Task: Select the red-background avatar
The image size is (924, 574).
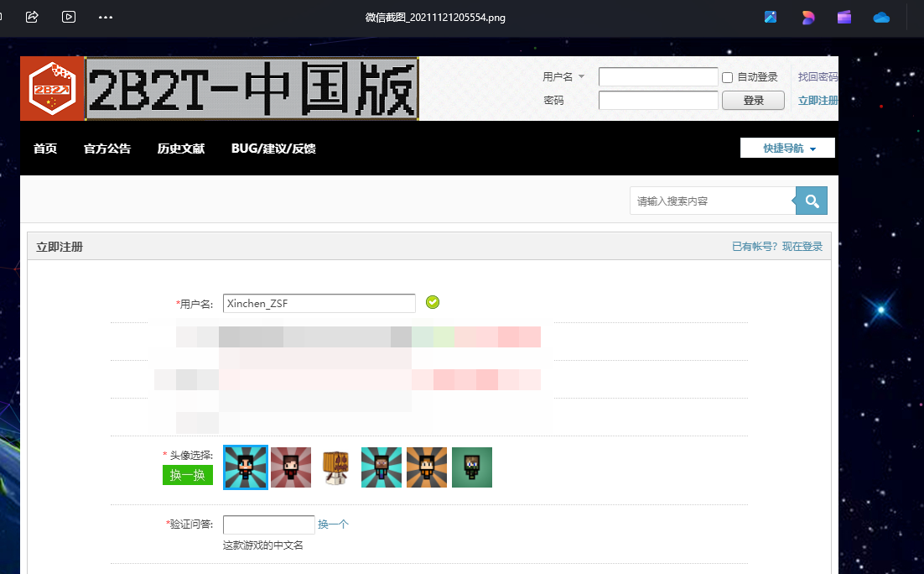Action: [x=291, y=467]
